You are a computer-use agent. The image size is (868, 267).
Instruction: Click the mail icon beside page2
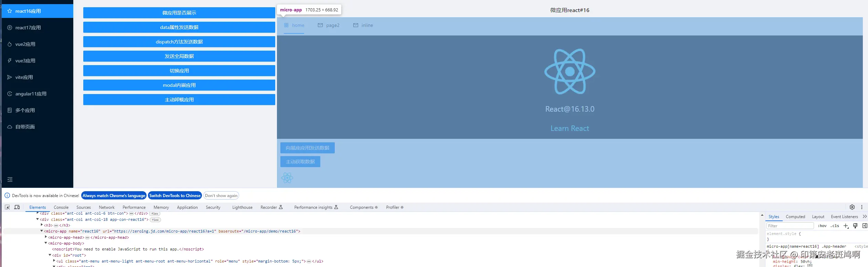(x=320, y=25)
